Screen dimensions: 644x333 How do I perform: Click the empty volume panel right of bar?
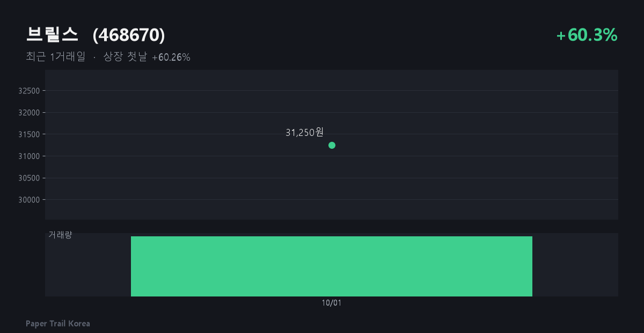[x=575, y=265]
